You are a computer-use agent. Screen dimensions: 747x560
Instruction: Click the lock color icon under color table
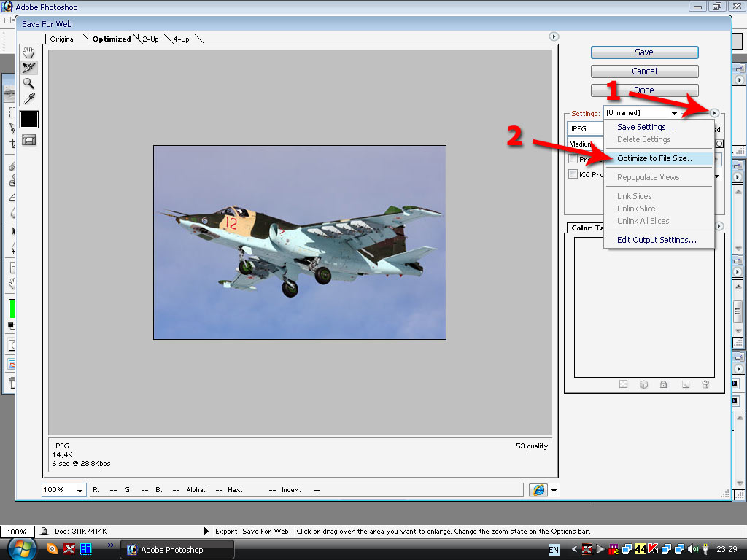click(x=664, y=384)
